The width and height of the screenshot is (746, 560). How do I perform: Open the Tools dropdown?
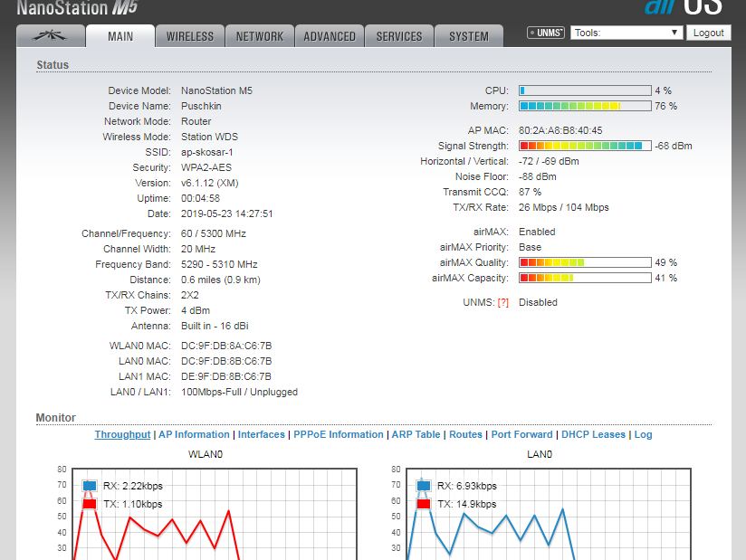click(x=626, y=33)
